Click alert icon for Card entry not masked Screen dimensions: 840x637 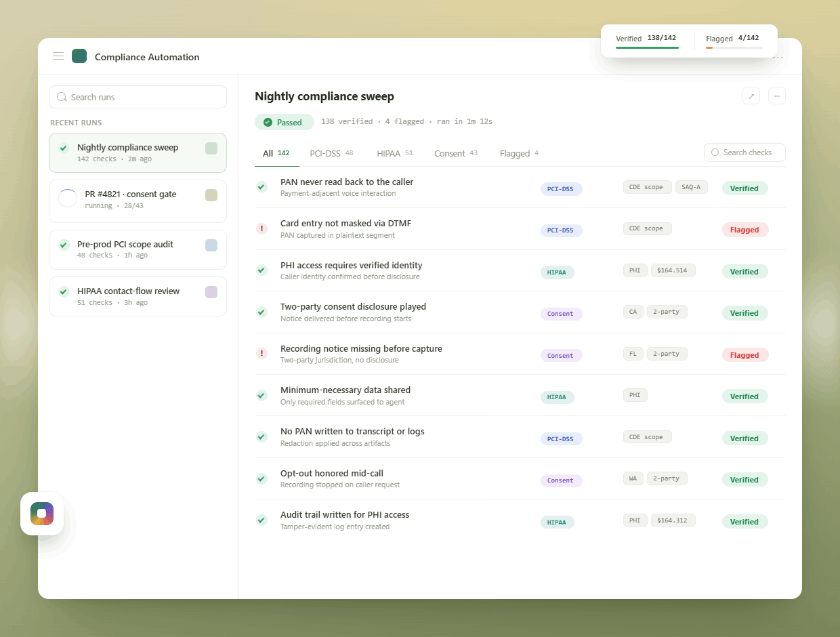tap(261, 228)
